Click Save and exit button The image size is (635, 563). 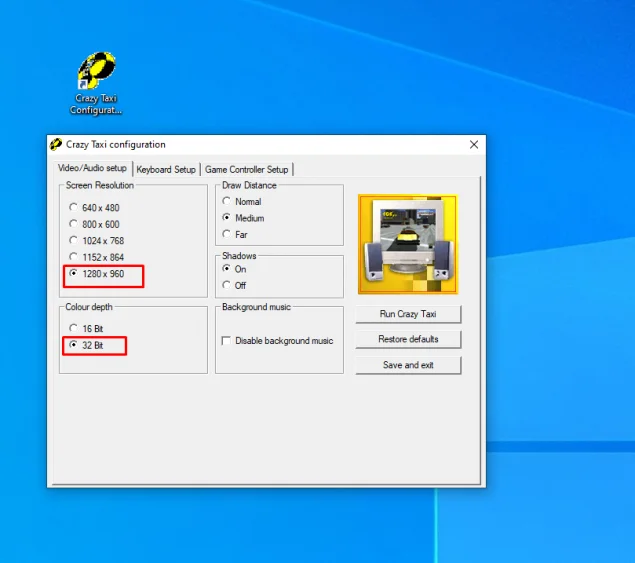tap(408, 365)
